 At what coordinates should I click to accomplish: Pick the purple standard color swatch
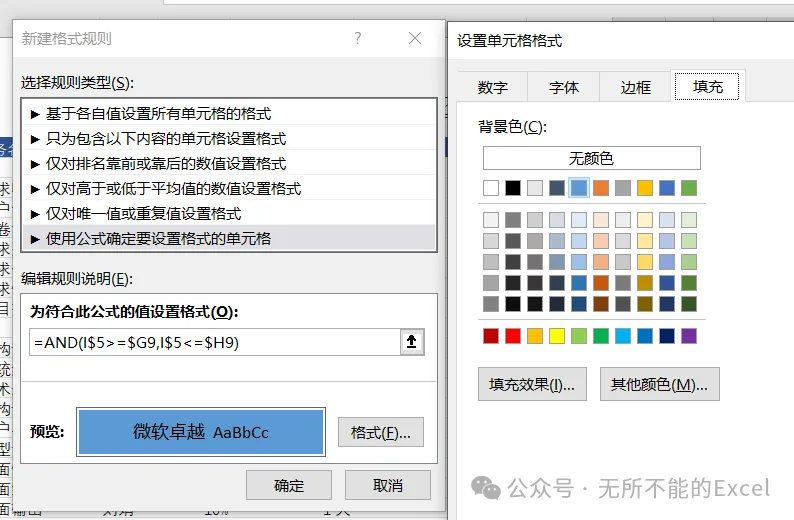point(689,336)
